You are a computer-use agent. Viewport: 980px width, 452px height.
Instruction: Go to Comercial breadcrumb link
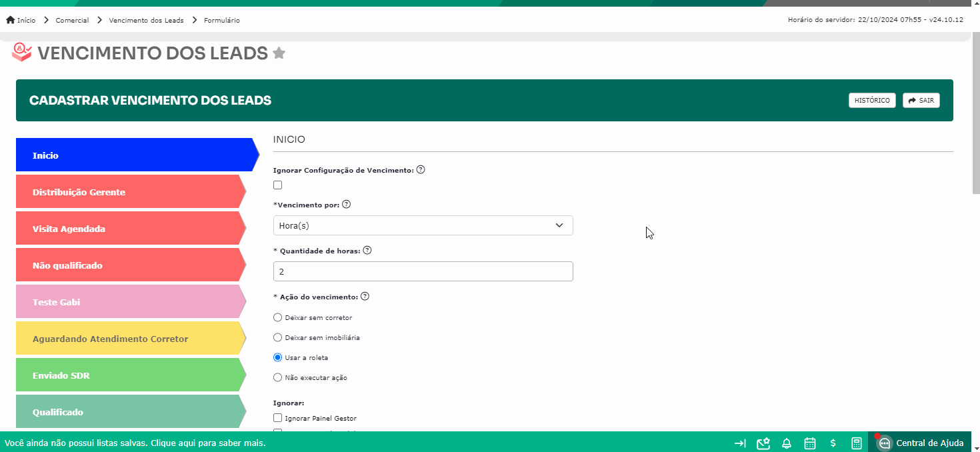(x=73, y=21)
